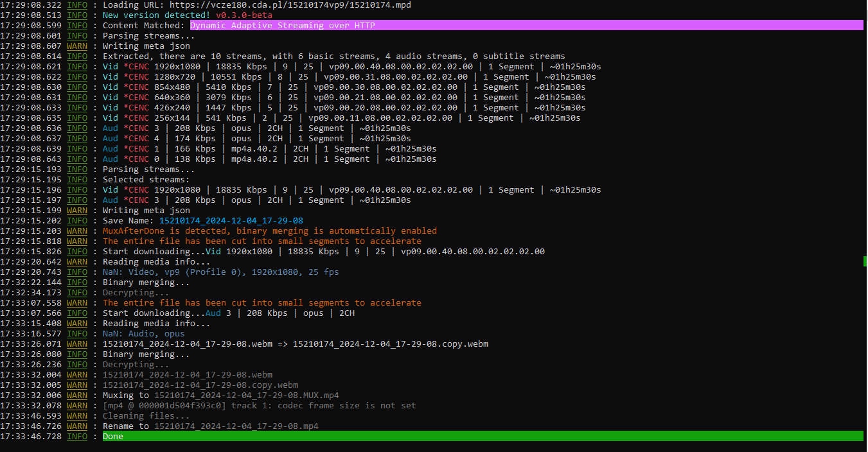
Task: Click the INFO label beside 'Done'
Action: (x=77, y=437)
